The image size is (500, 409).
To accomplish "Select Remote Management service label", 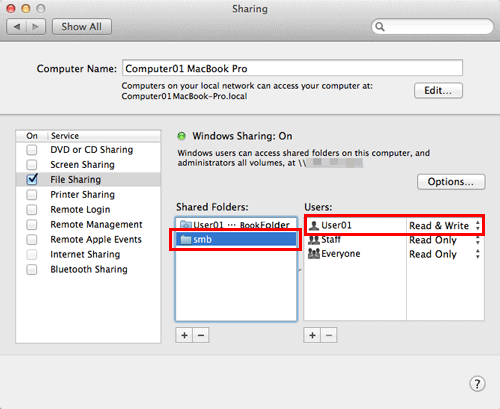I will (96, 225).
